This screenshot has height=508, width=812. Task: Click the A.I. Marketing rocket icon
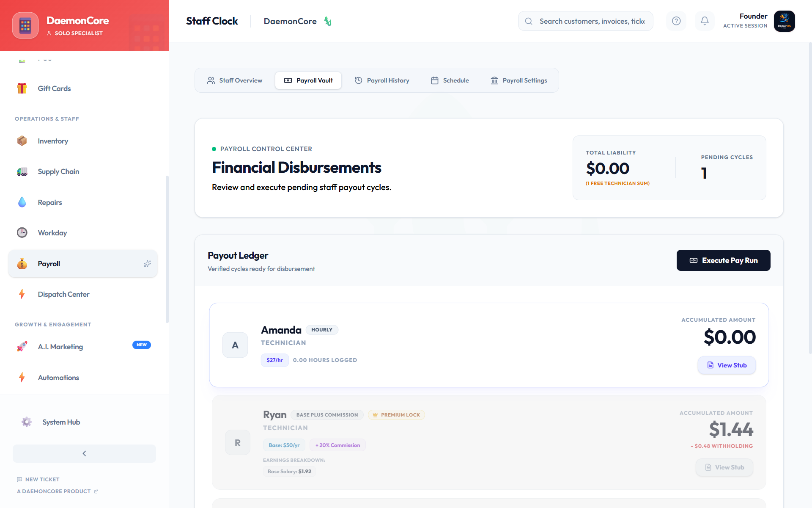point(22,347)
